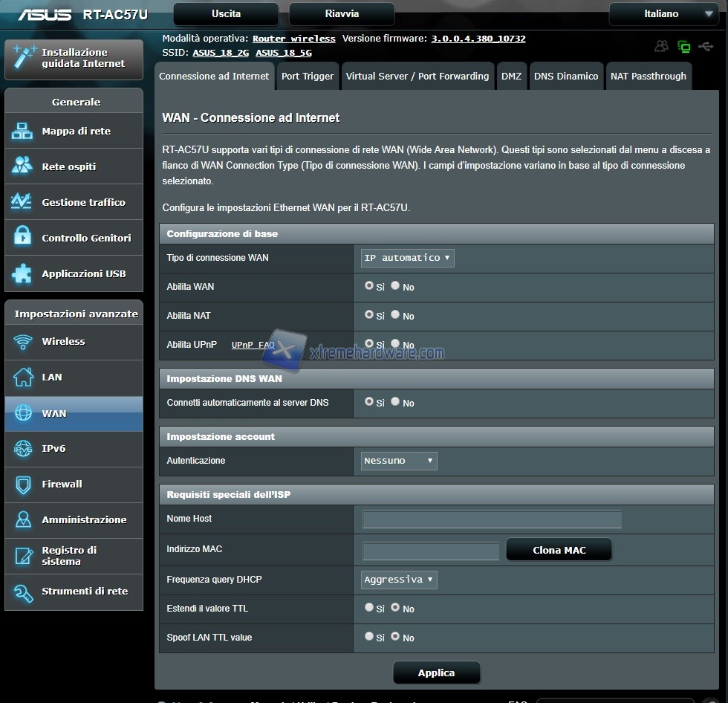Viewport: 728px width, 703px height.
Task: Click the Rete ospiti guest network icon
Action: click(x=22, y=166)
